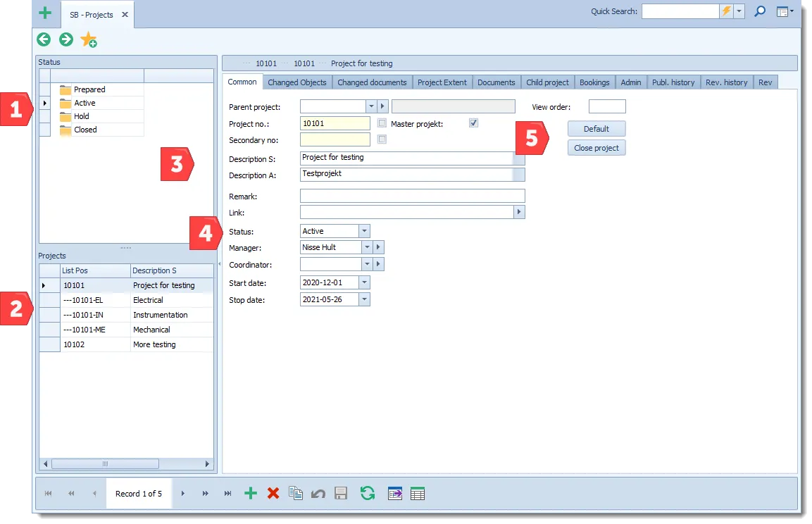The height and width of the screenshot is (524, 812).
Task: Open the Parent project dropdown
Action: click(x=371, y=106)
